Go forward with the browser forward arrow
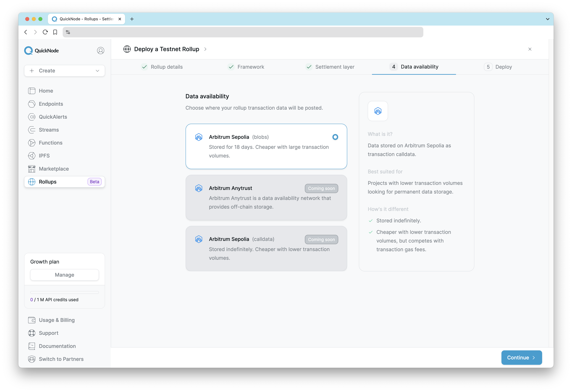The height and width of the screenshot is (392, 572). (x=35, y=32)
